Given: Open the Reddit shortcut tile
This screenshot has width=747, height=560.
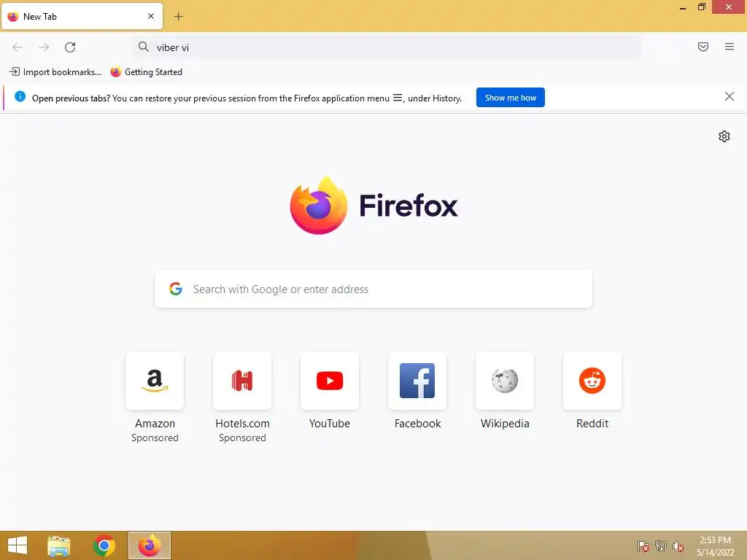Looking at the screenshot, I should [592, 381].
